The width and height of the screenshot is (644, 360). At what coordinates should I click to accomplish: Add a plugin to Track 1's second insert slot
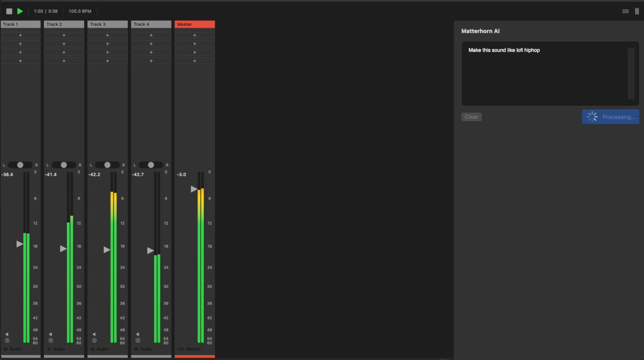[x=21, y=44]
